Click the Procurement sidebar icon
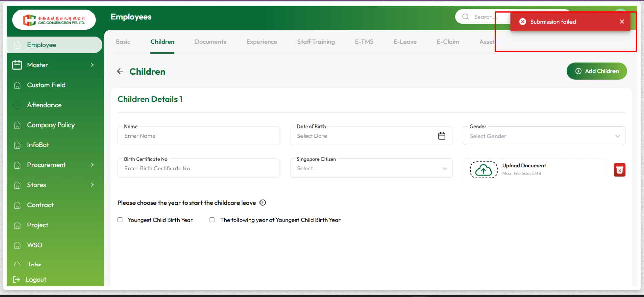This screenshot has width=644, height=297. (x=17, y=165)
